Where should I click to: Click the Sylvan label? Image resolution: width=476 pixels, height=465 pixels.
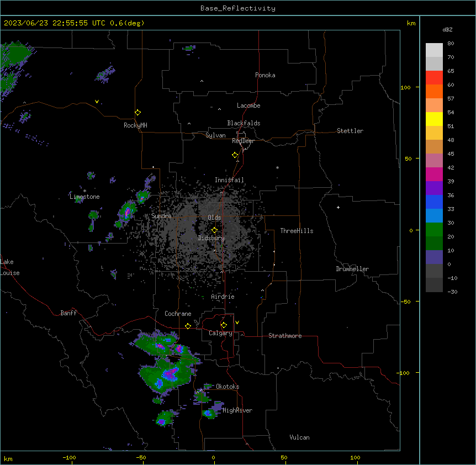pos(215,135)
